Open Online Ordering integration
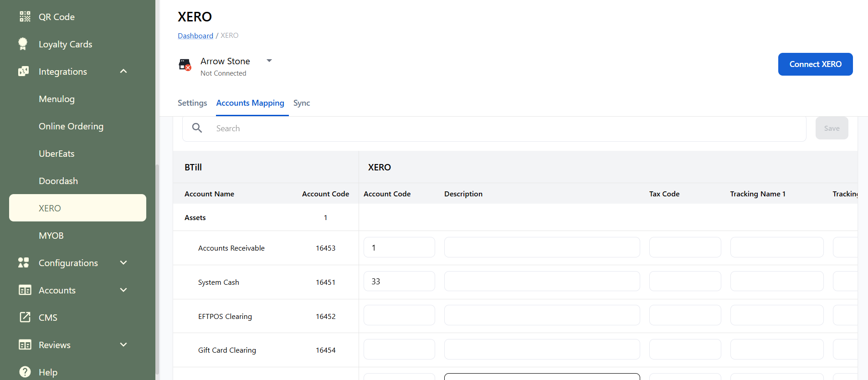868x380 pixels. [71, 126]
